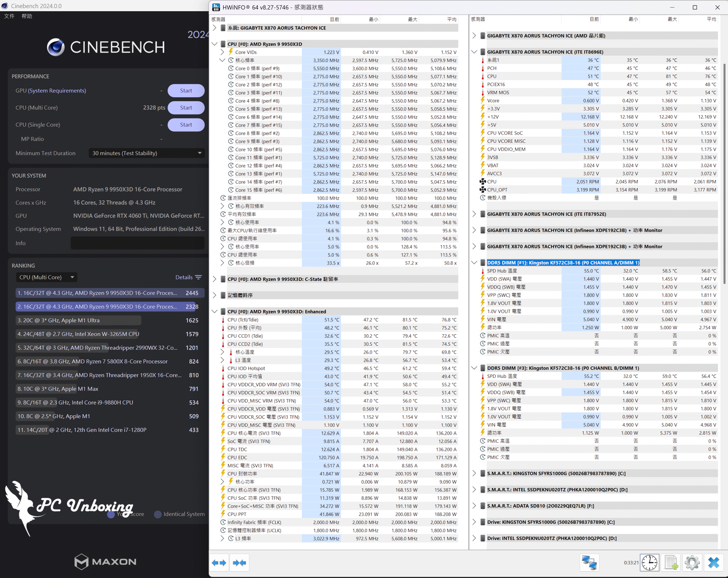The image size is (728, 578).
Task: Expand the C-State residency sensor group
Action: click(215, 279)
